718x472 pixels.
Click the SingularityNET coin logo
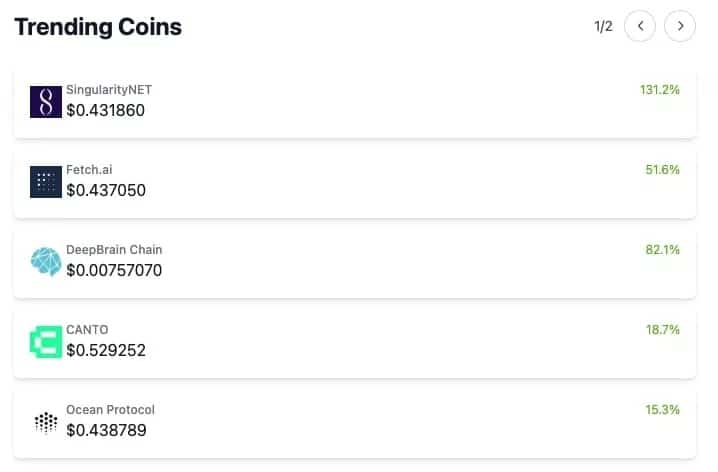[x=46, y=102]
